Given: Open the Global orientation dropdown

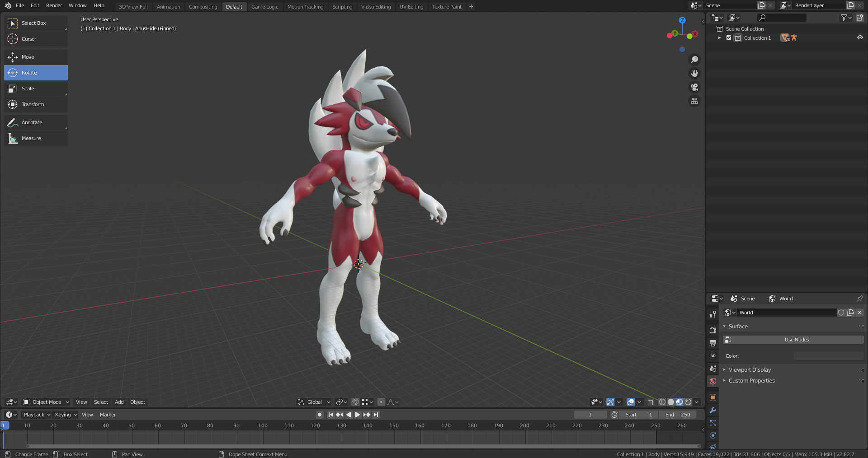Looking at the screenshot, I should [x=314, y=402].
